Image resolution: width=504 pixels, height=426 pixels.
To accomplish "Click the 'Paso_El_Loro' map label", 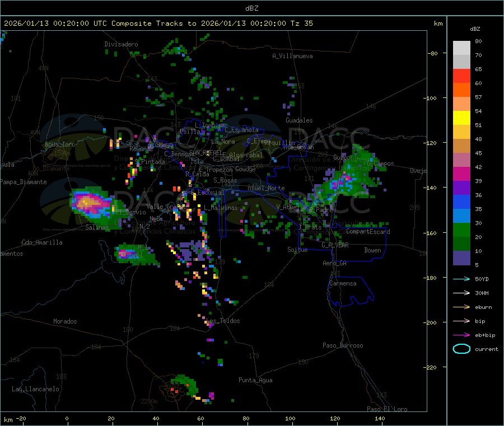I will click(x=387, y=409).
